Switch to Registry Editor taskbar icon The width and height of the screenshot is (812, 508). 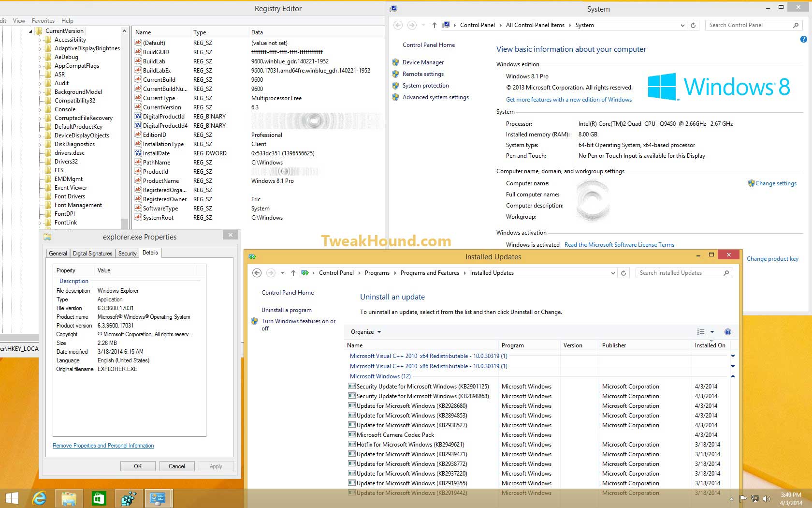(129, 498)
